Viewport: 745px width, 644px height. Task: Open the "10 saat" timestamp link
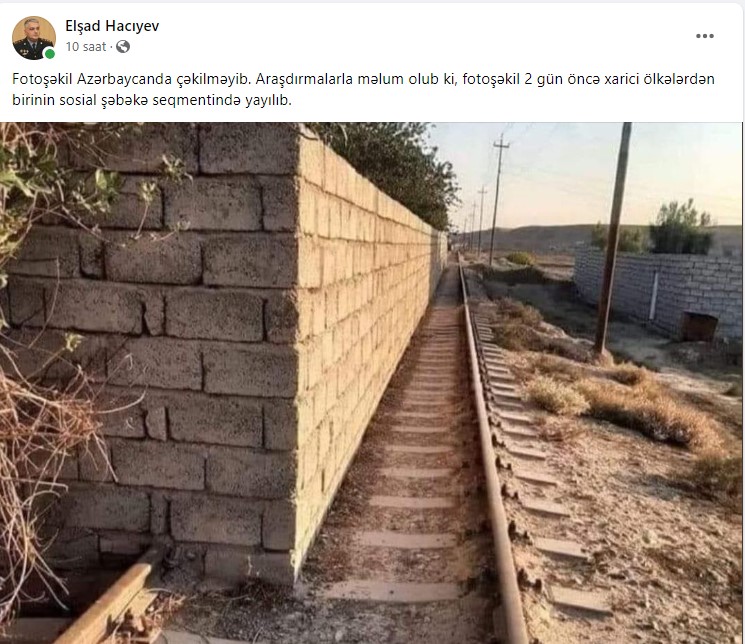(86, 47)
